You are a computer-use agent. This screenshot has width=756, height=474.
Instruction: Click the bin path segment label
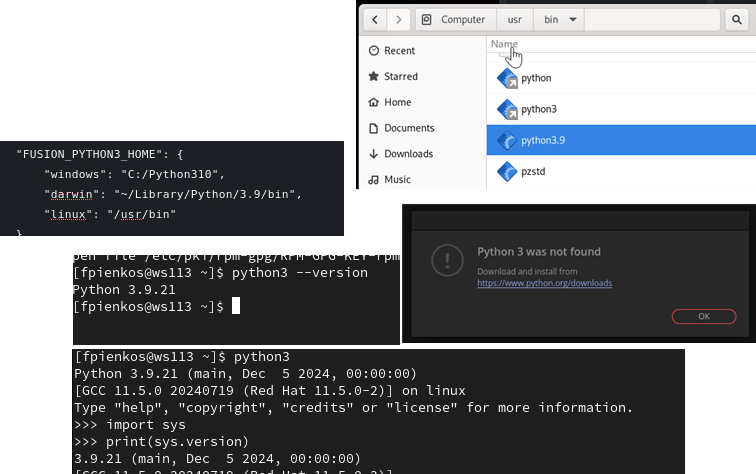(x=551, y=20)
